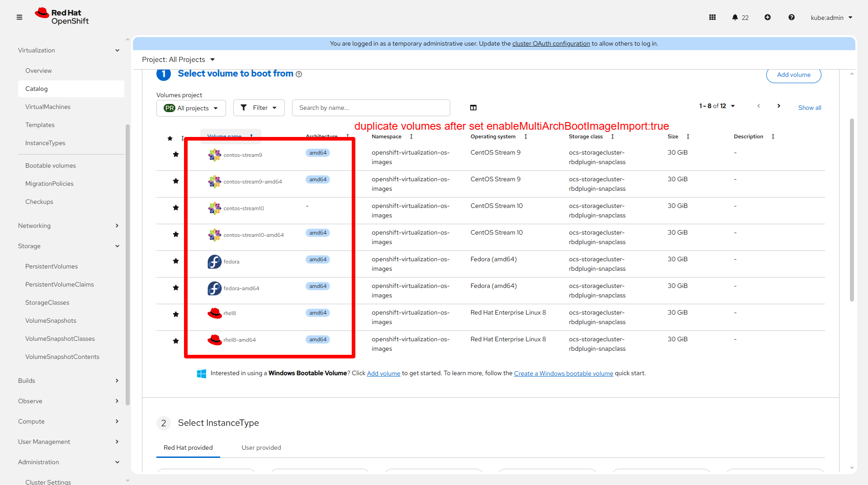Click the sidebar navigation scrollbar
The width and height of the screenshot is (868, 485).
tap(127, 264)
